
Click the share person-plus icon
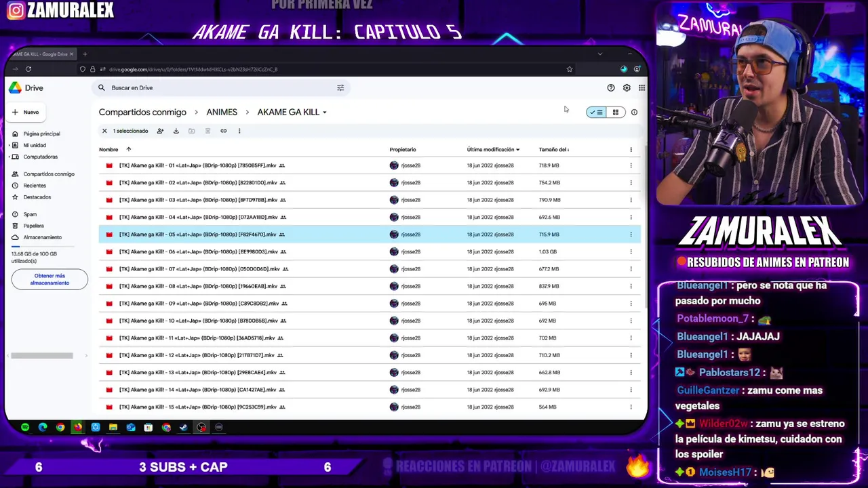[x=160, y=131]
